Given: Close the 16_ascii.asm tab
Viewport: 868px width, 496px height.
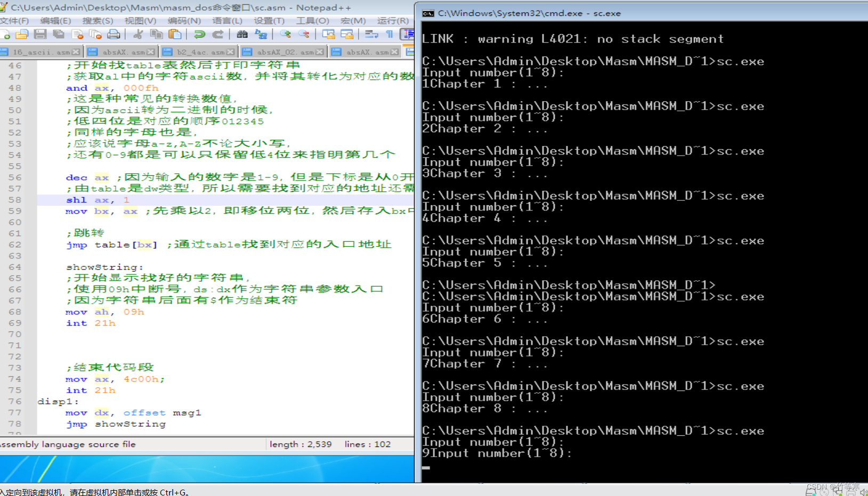Looking at the screenshot, I should (x=76, y=52).
